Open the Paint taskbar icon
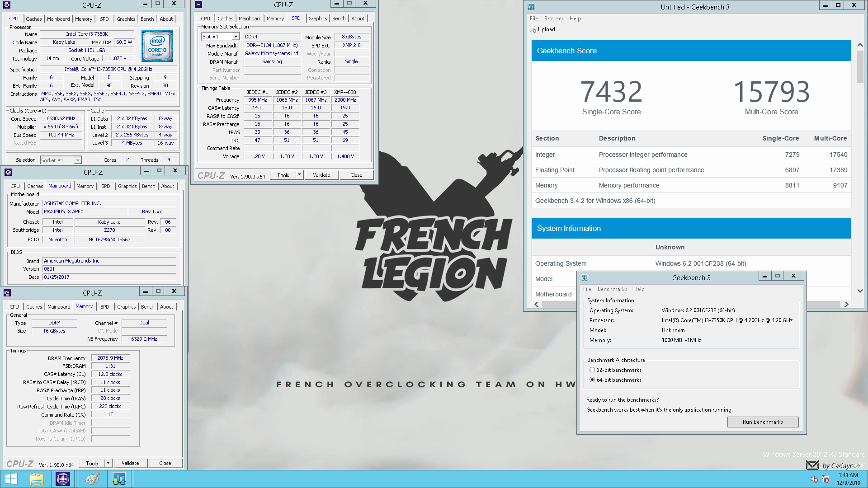 coord(92,479)
